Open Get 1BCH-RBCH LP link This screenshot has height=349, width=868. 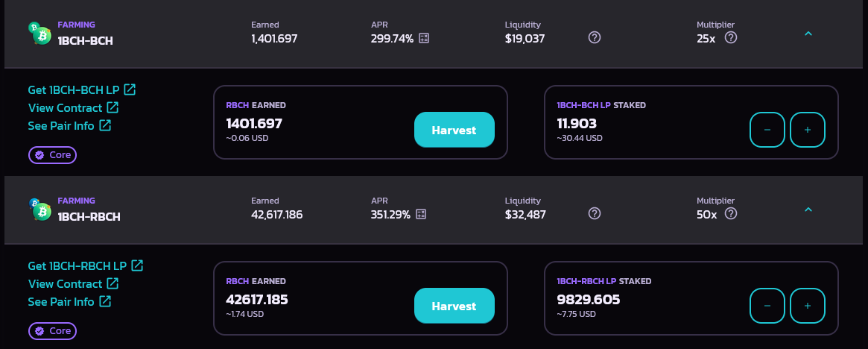(x=86, y=266)
